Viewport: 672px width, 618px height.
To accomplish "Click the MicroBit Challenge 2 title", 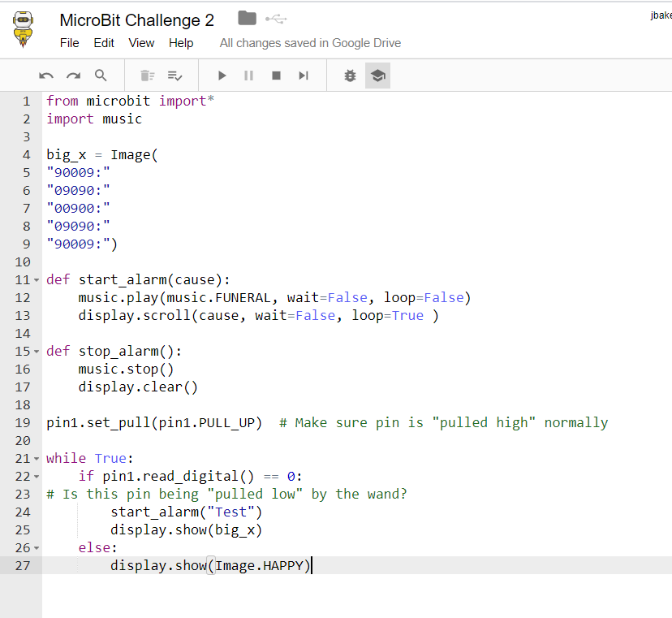I will (136, 20).
